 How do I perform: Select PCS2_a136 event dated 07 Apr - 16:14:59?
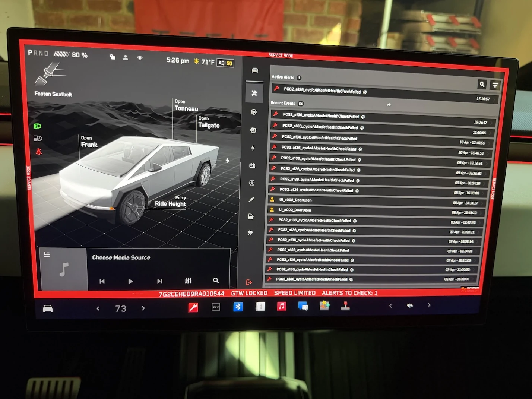pyautogui.click(x=372, y=250)
